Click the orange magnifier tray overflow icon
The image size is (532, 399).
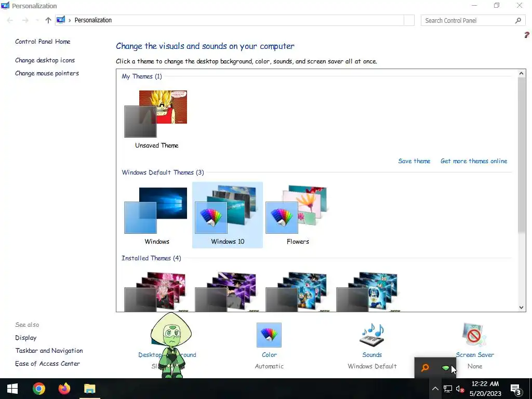tap(425, 367)
